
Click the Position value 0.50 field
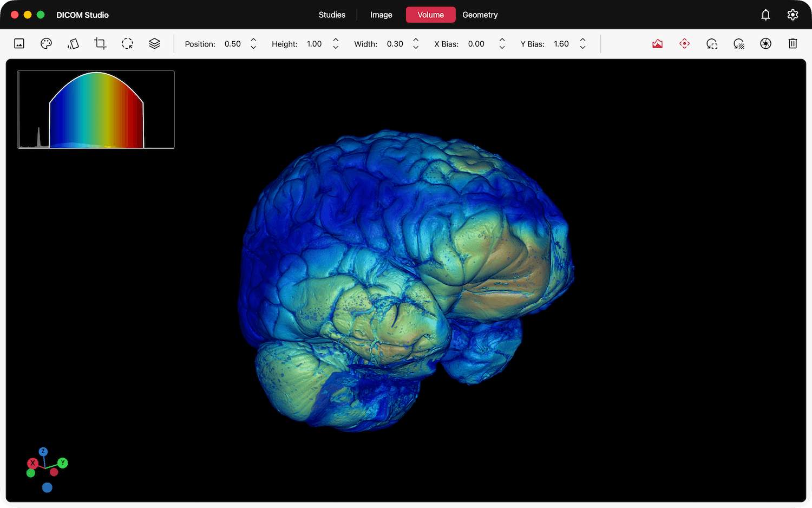(x=233, y=44)
